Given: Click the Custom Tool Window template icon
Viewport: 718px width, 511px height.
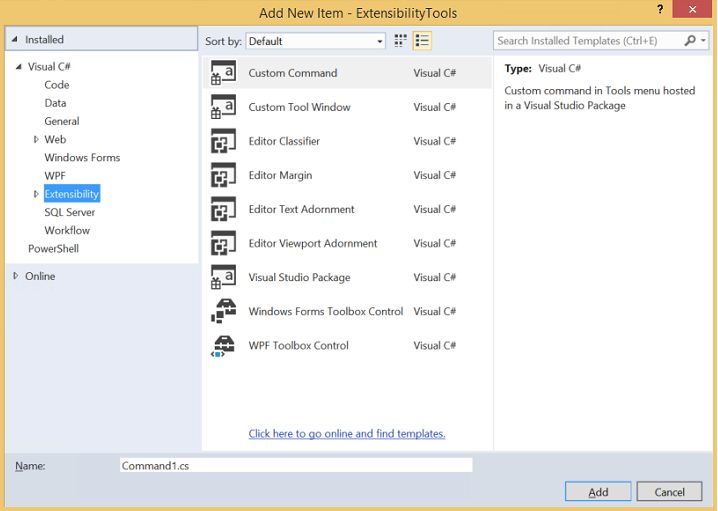Looking at the screenshot, I should 223,107.
